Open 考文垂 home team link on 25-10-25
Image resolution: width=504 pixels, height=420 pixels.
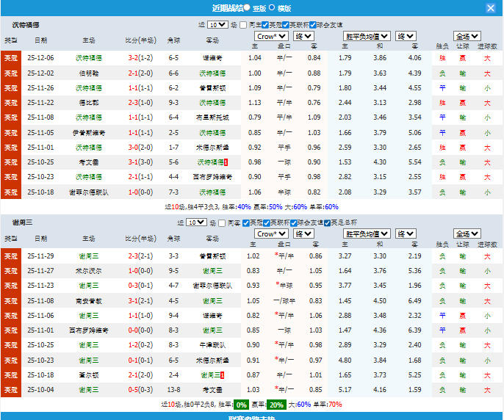point(89,162)
